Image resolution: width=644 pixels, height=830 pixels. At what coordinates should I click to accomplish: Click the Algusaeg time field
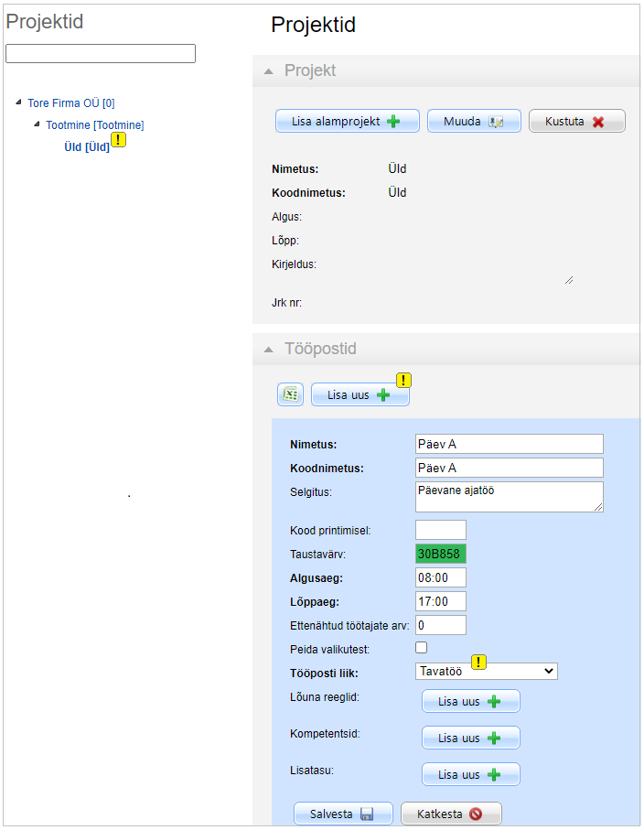[x=440, y=577]
